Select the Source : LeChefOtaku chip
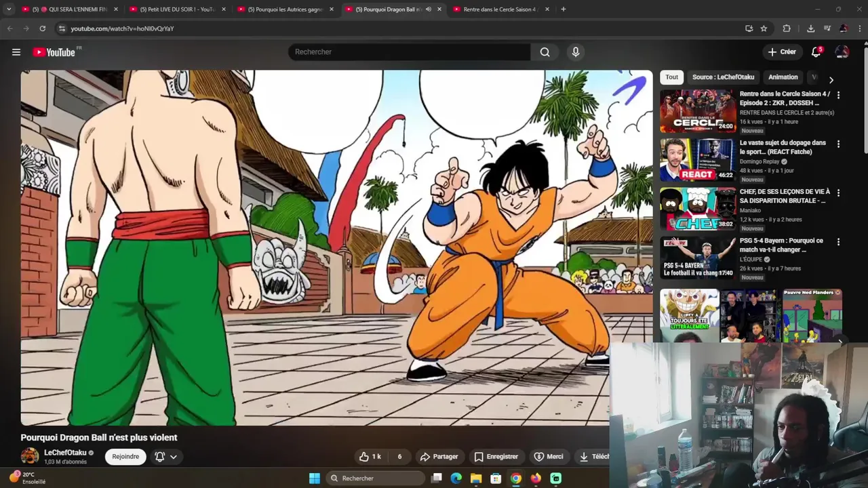 coord(723,77)
